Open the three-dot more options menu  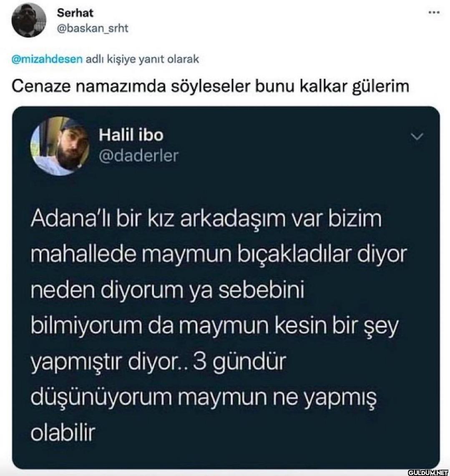[x=434, y=13]
